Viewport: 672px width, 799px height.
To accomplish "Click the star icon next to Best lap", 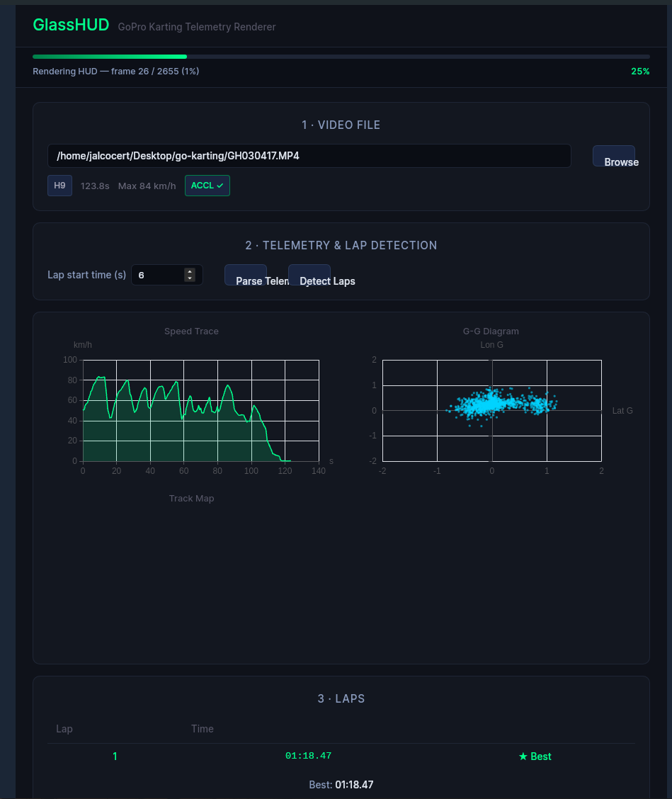I will pyautogui.click(x=522, y=756).
